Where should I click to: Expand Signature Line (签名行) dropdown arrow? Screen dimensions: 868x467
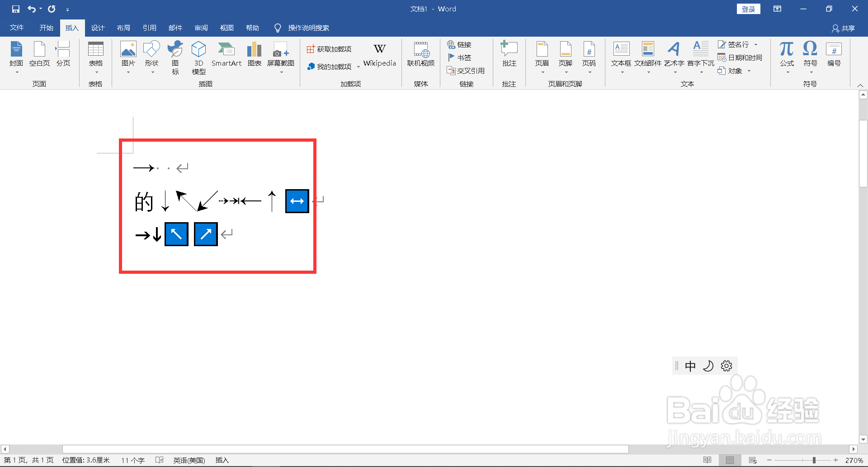[756, 45]
